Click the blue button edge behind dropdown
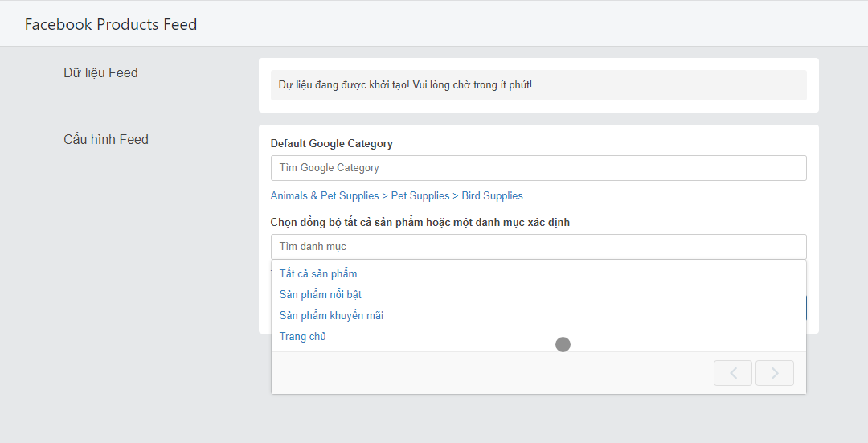This screenshot has height=443, width=868. click(x=807, y=308)
